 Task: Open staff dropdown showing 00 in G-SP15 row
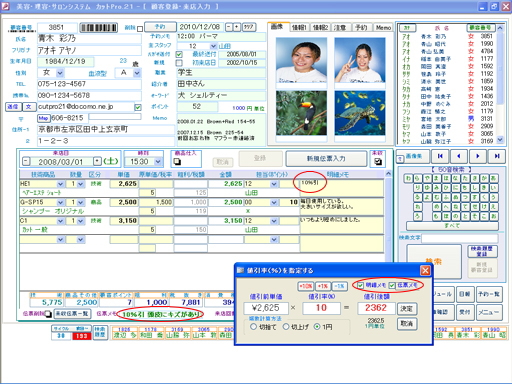274,202
